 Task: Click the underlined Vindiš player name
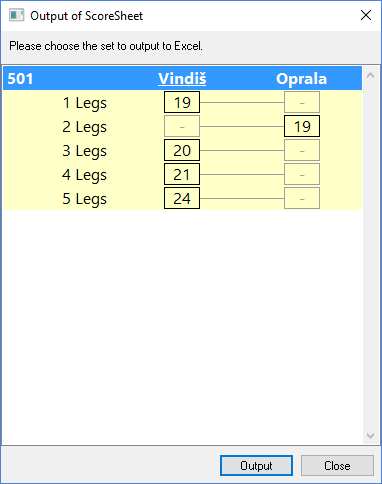pyautogui.click(x=182, y=79)
